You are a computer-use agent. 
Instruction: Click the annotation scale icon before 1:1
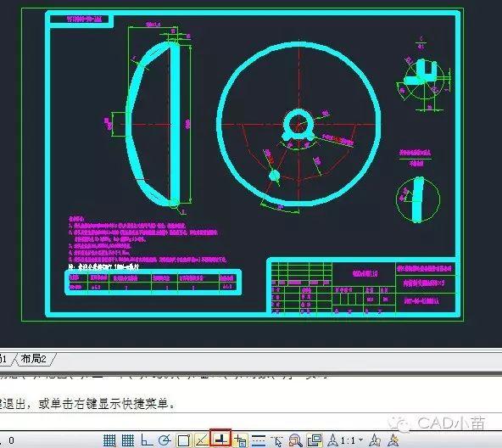click(332, 440)
